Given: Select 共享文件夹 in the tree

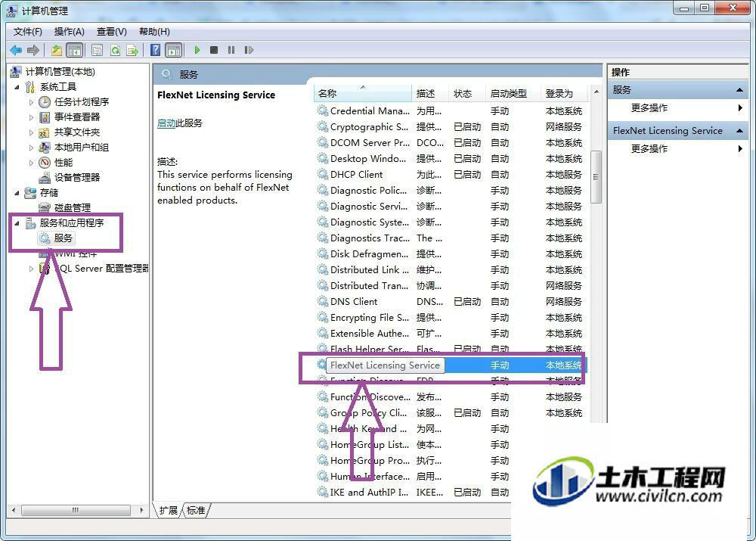Looking at the screenshot, I should pos(76,132).
